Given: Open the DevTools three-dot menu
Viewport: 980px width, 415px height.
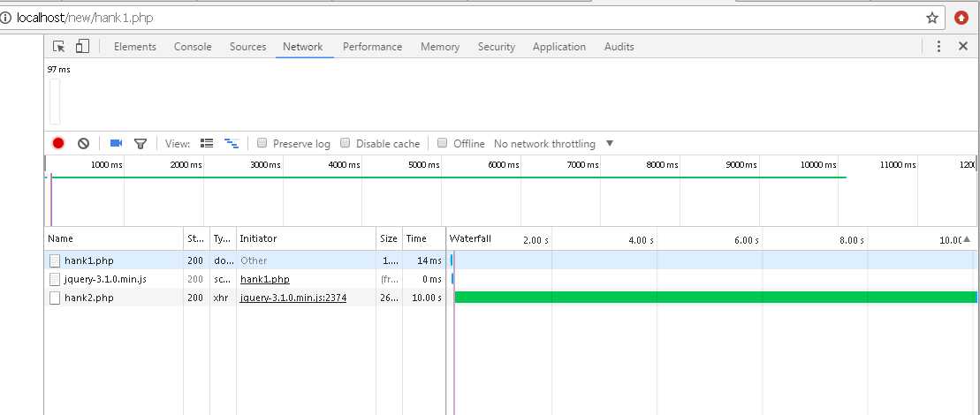Looking at the screenshot, I should (x=938, y=47).
